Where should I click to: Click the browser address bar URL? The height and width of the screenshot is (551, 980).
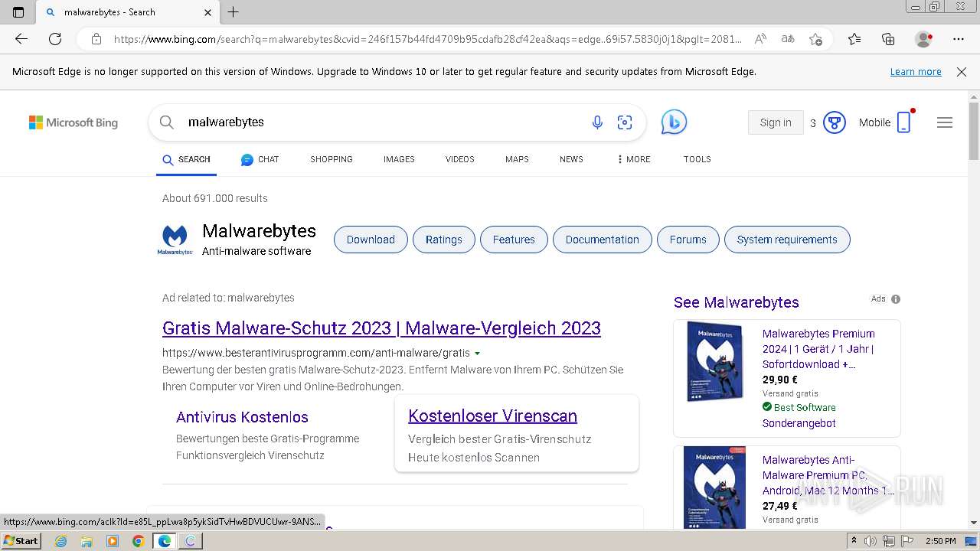pos(427,39)
